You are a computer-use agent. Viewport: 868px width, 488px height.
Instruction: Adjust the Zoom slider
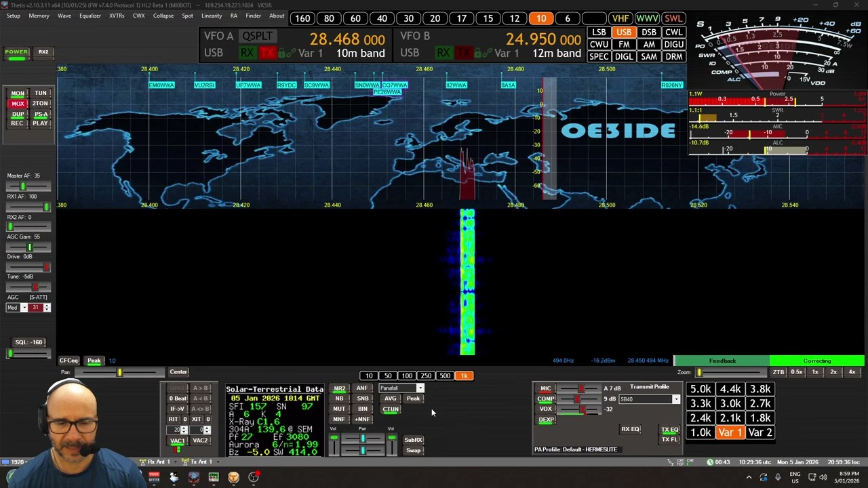click(x=730, y=372)
